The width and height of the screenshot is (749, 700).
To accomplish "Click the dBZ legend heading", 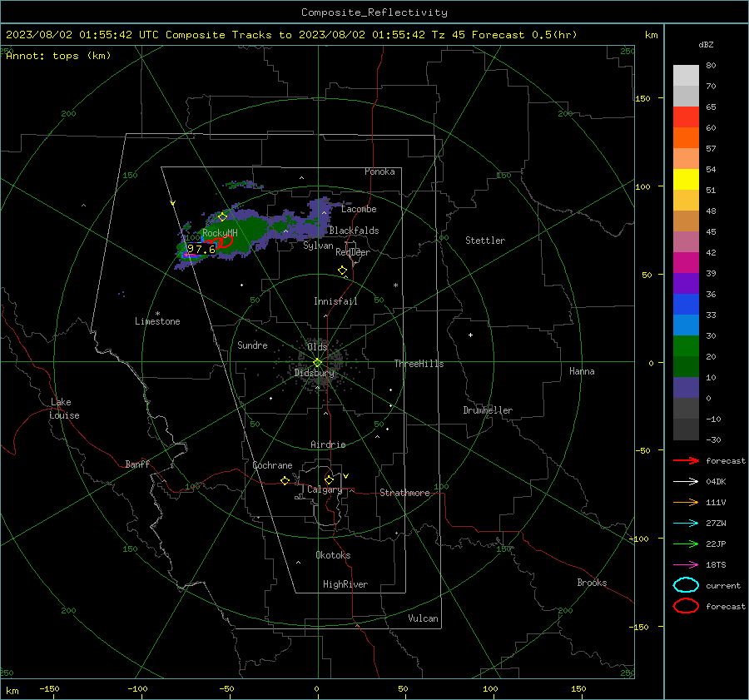I will click(706, 45).
